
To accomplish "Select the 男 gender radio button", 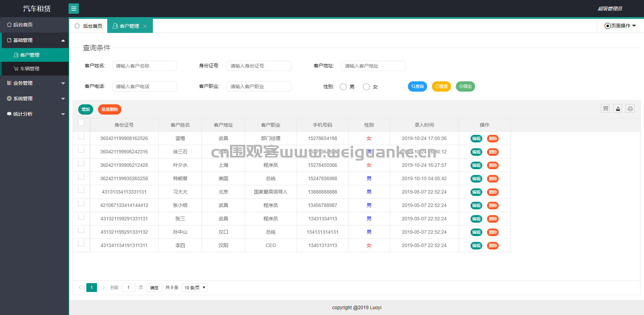I will click(x=343, y=87).
